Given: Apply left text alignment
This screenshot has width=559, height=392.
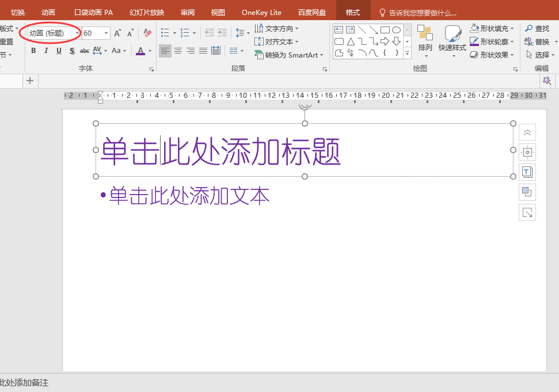Looking at the screenshot, I should coord(165,51).
